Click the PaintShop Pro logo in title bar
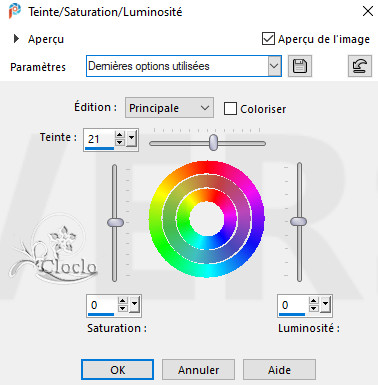 14,11
